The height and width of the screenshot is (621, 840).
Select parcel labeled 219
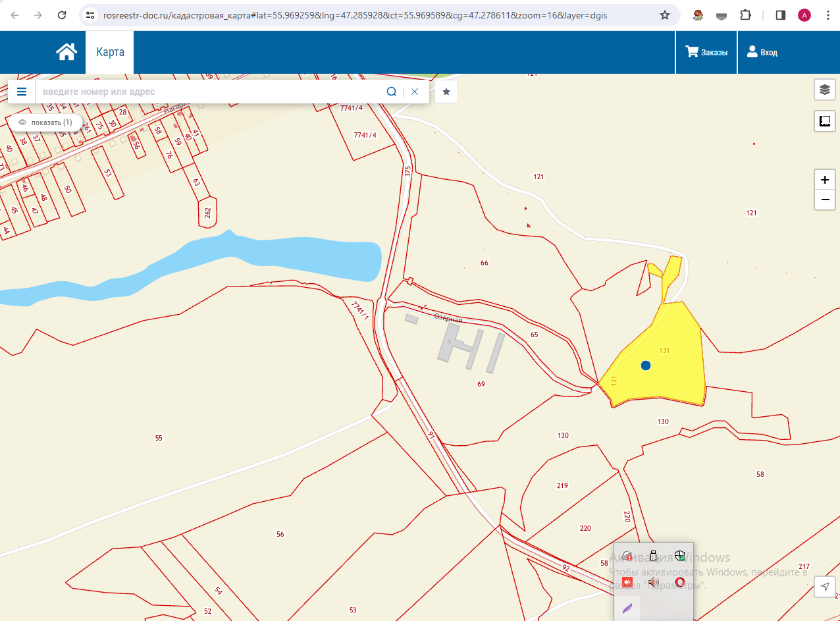[562, 485]
